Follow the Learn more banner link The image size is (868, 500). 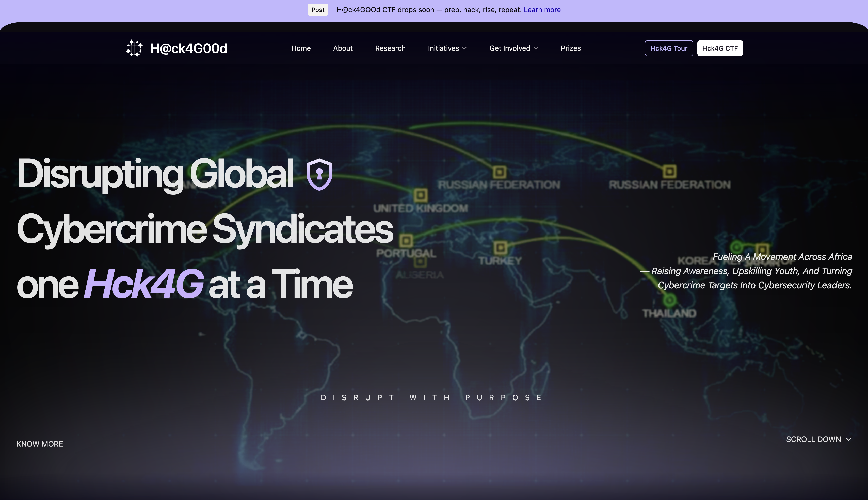coord(542,10)
